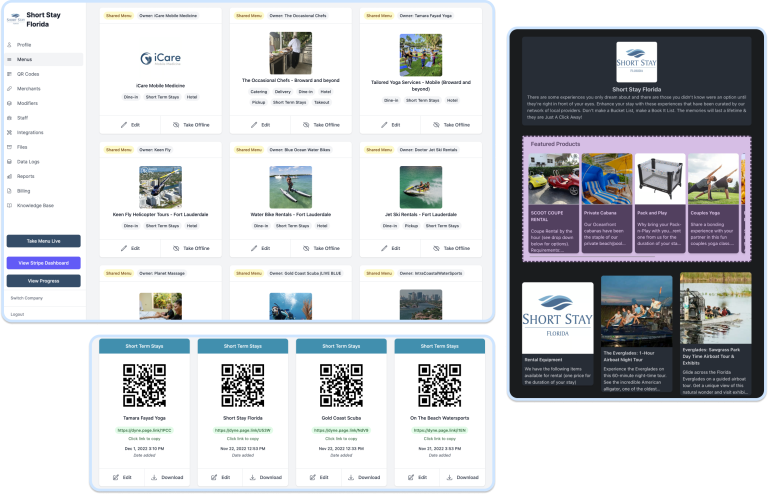Screen dimensions: 768x494
Task: Click the iCare logo image on the menu card
Action: [x=161, y=59]
